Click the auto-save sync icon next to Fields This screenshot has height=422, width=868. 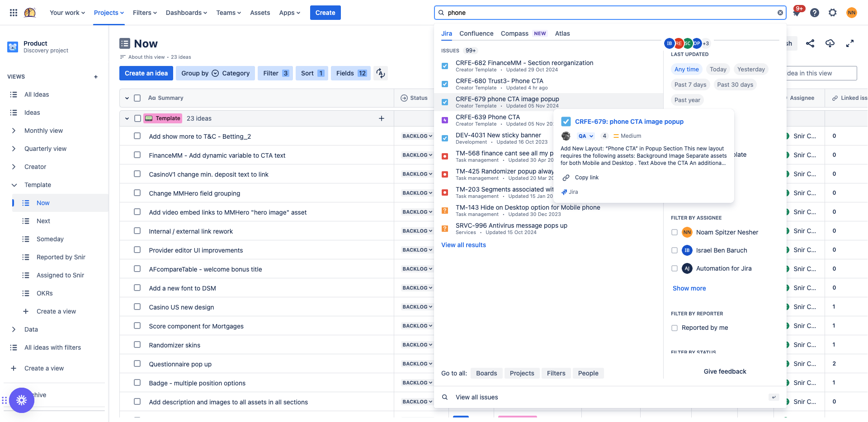point(381,73)
